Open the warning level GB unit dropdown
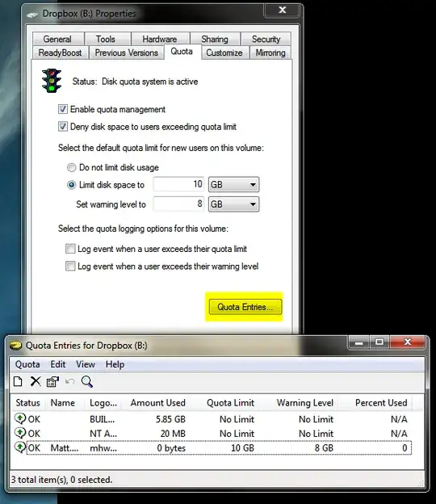Image resolution: width=436 pixels, height=504 pixels. pyautogui.click(x=233, y=204)
